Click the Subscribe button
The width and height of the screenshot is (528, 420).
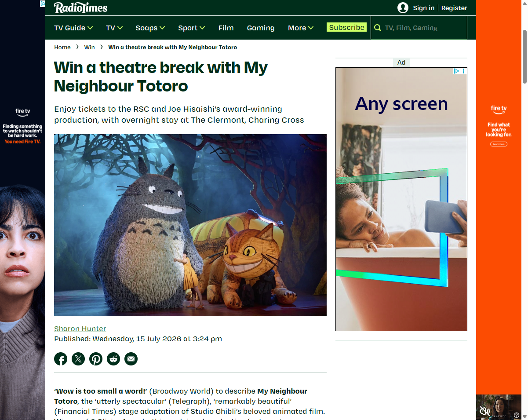click(346, 27)
